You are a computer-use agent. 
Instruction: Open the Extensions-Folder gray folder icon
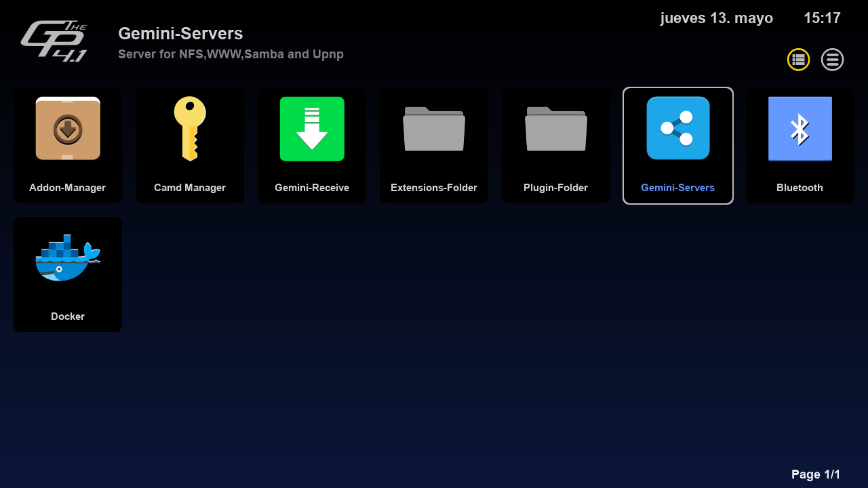434,129
